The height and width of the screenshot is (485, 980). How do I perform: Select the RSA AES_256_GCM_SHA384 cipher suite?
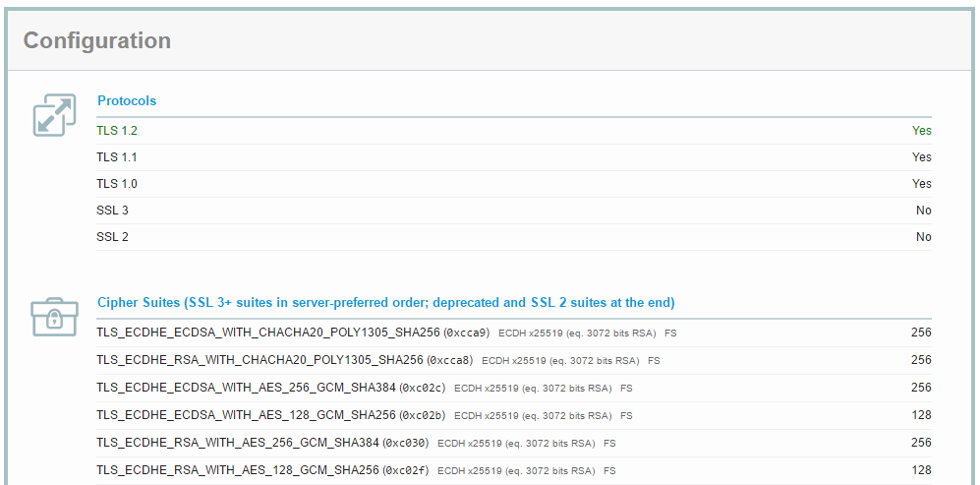pos(262,443)
